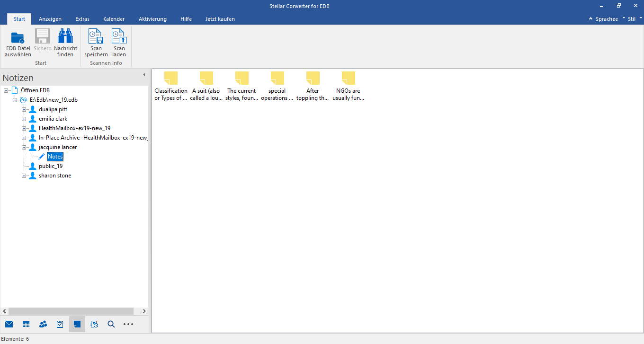The image size is (644, 344).
Task: Expand dualipa pitt mailbox node
Action: 24,109
